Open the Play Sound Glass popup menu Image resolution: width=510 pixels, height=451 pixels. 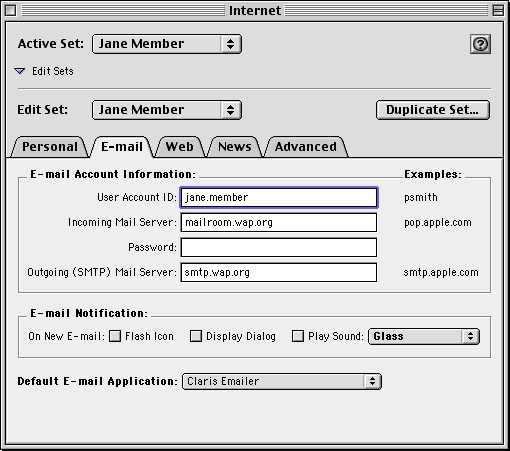click(x=424, y=336)
